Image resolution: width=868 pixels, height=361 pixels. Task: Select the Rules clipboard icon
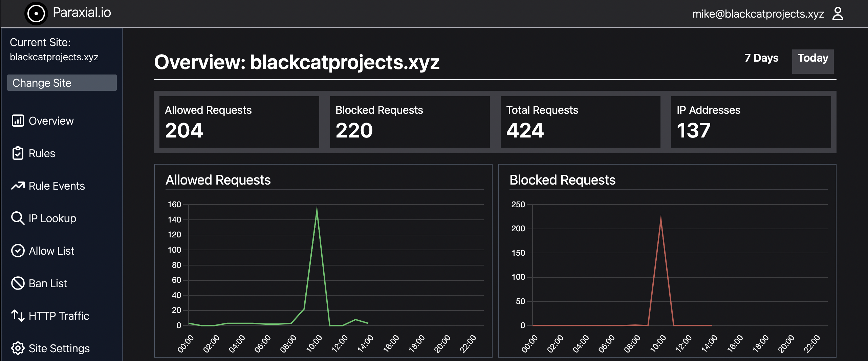(18, 153)
